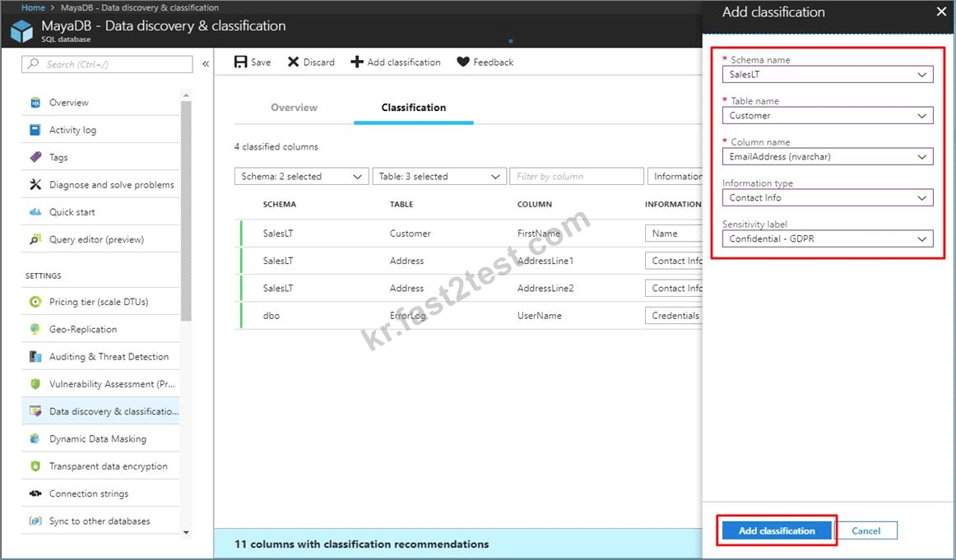Open the Column name dropdown
The width and height of the screenshot is (956, 560).
coord(828,156)
